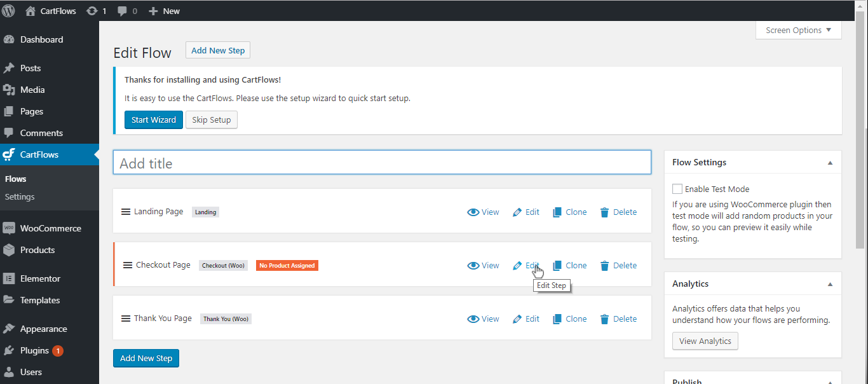This screenshot has width=868, height=384.
Task: Click the Plugins update badge
Action: [x=57, y=350]
